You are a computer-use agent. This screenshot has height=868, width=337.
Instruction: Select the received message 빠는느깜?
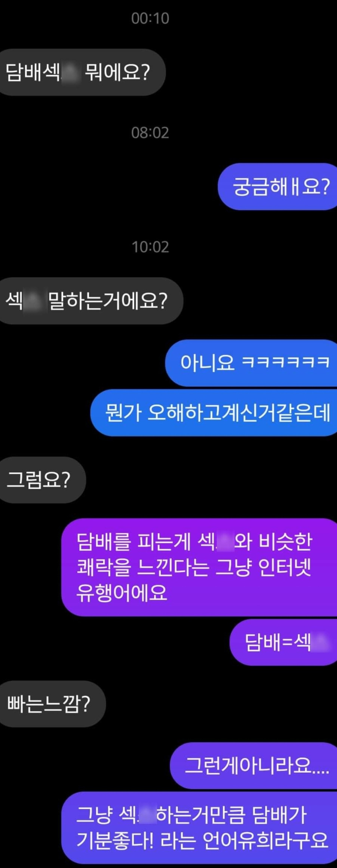coord(52,704)
